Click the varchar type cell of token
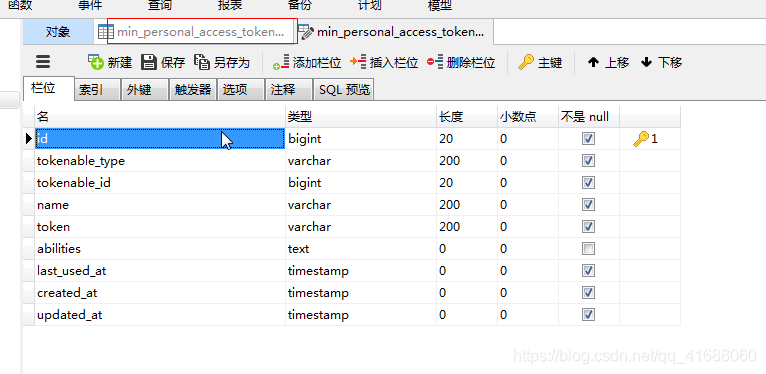This screenshot has width=766, height=374. pyautogui.click(x=361, y=227)
